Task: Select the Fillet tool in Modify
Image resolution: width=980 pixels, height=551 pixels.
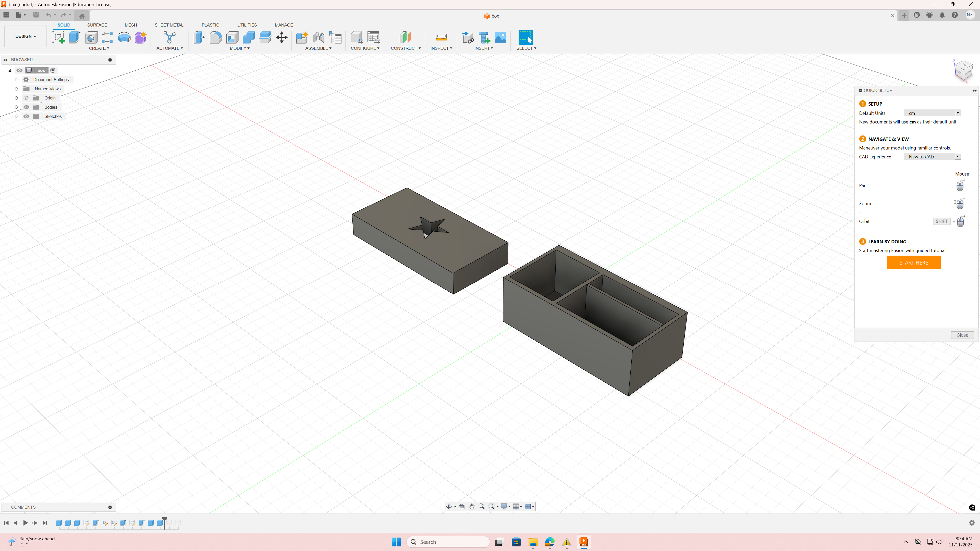Action: (215, 37)
